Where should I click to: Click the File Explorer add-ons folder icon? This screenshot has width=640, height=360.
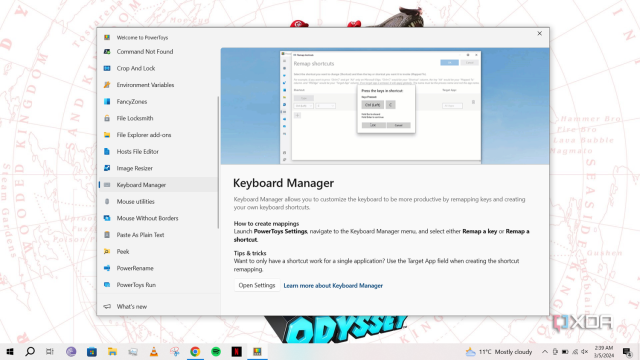[107, 135]
